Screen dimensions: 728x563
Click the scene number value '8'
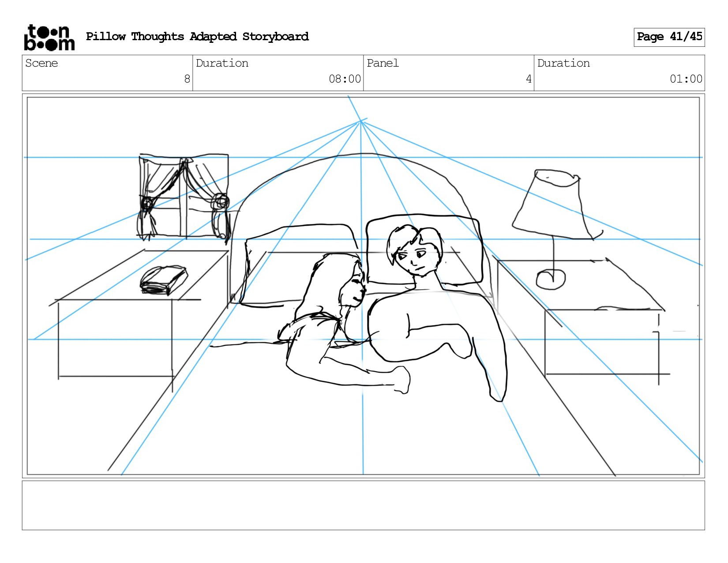click(x=187, y=79)
